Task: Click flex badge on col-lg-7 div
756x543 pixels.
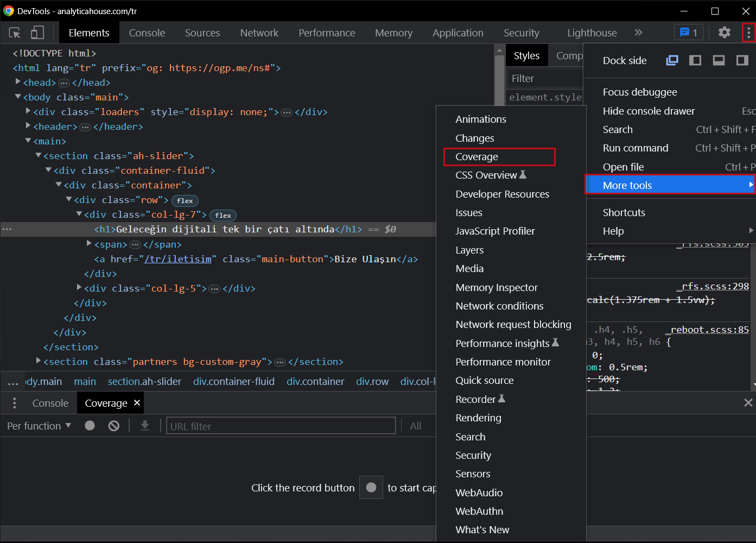Action: pyautogui.click(x=223, y=216)
